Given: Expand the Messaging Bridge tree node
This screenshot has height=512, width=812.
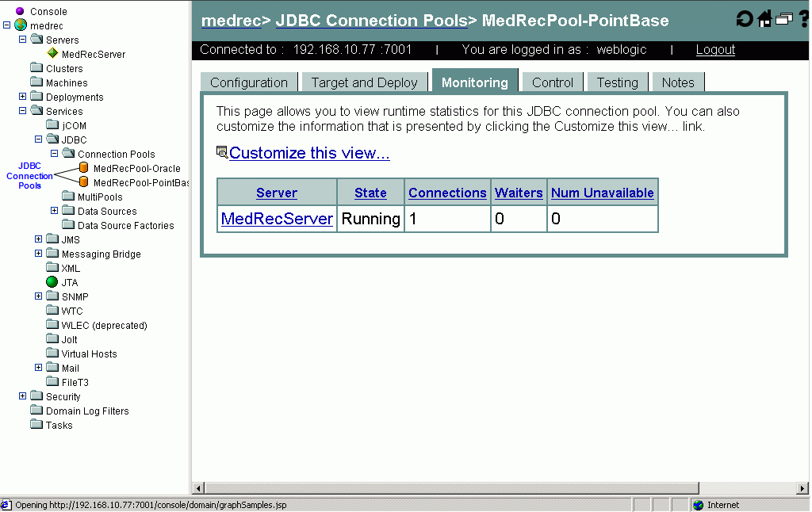Looking at the screenshot, I should coord(38,253).
